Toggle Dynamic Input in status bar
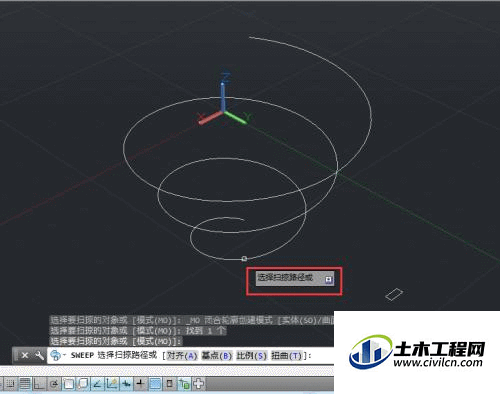The height and width of the screenshot is (394, 500). [x=126, y=384]
